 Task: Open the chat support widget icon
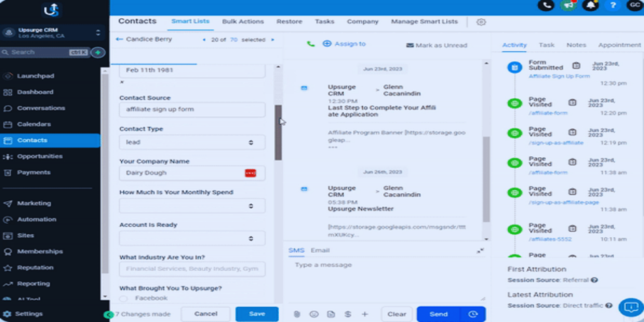tap(630, 308)
